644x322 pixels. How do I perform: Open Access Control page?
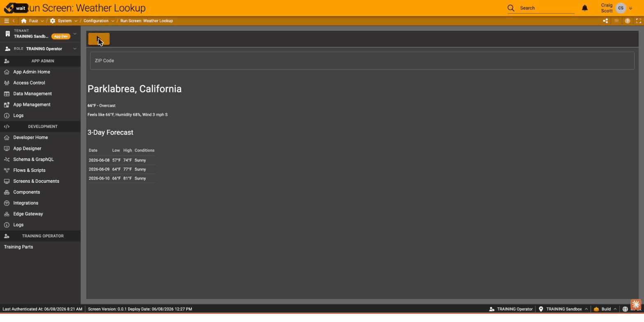pyautogui.click(x=29, y=83)
